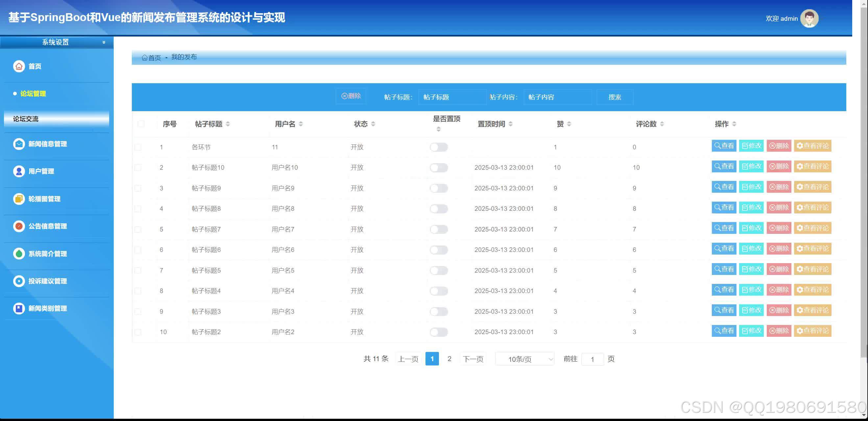
Task: Sort table by 评论数 column arrows
Action: click(662, 124)
